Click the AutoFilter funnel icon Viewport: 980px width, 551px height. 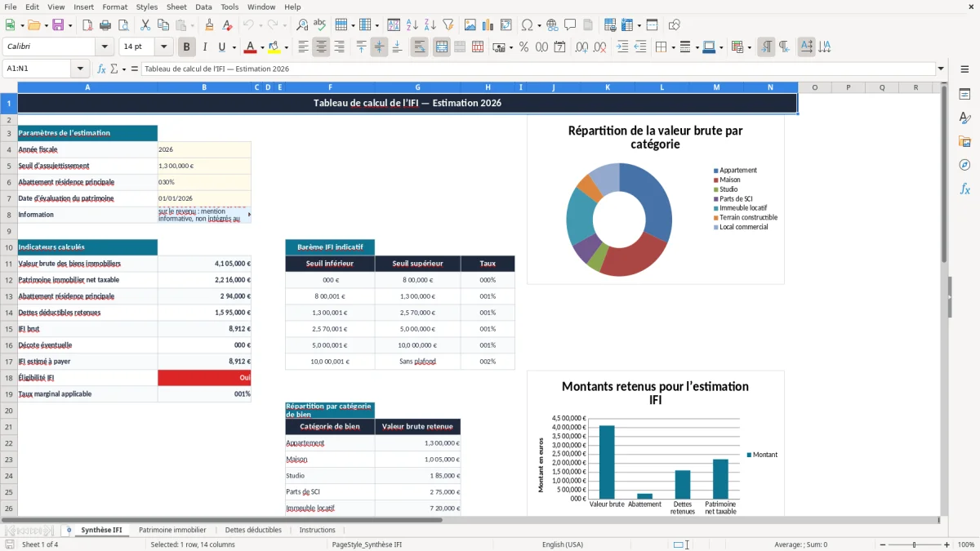(x=448, y=25)
